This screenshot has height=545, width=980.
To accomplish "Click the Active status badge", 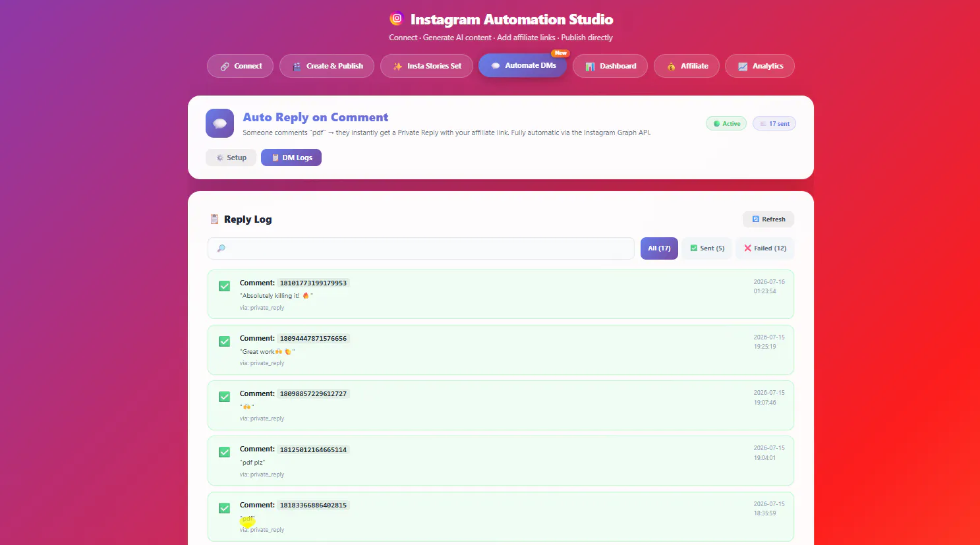I will tap(726, 124).
